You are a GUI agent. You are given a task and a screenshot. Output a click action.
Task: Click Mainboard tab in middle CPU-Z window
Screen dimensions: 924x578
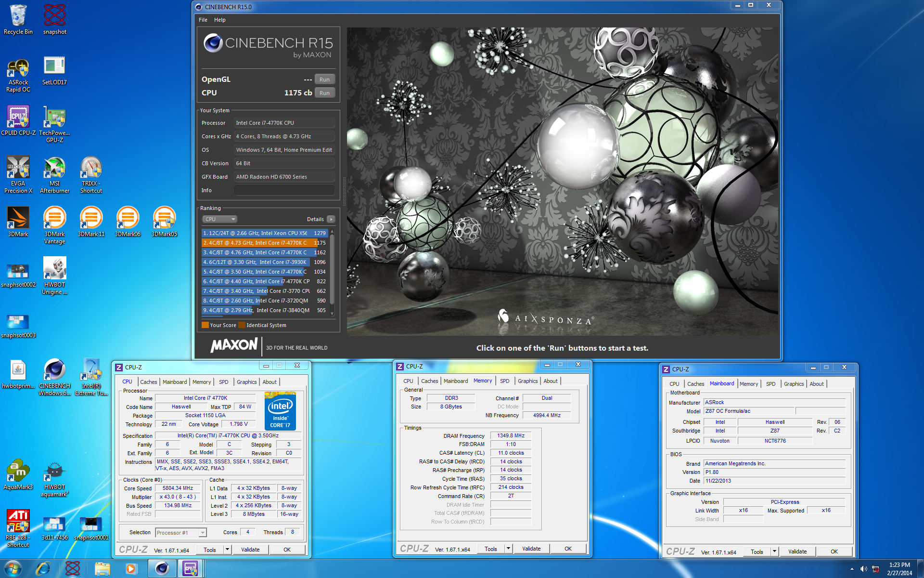[456, 381]
